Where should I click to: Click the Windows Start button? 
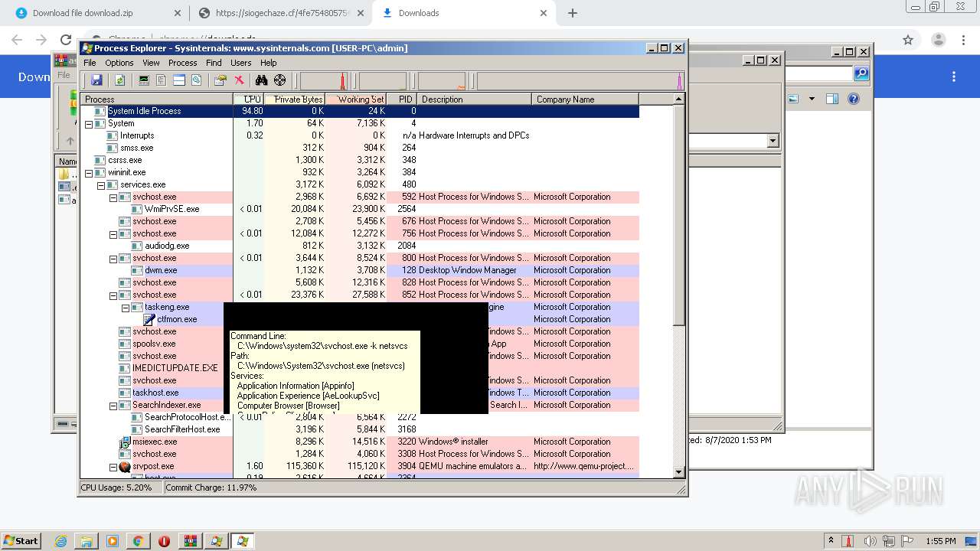pyautogui.click(x=21, y=540)
